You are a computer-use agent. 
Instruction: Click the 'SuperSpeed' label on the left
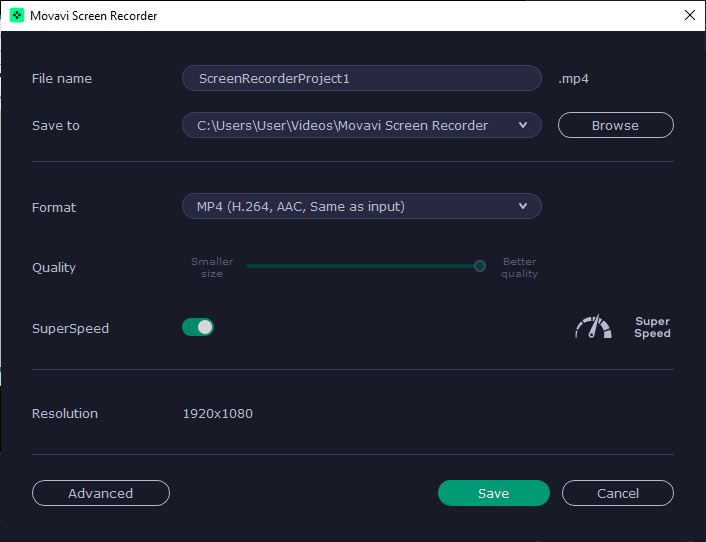pyautogui.click(x=71, y=328)
